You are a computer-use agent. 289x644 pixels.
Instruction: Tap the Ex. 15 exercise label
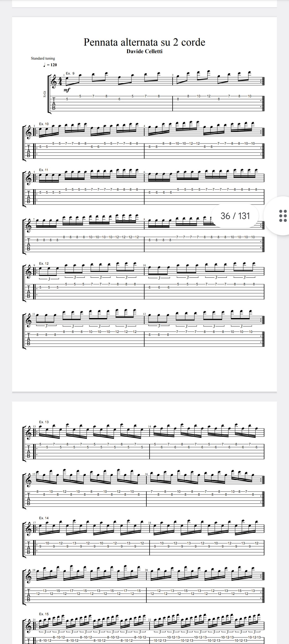point(44,614)
